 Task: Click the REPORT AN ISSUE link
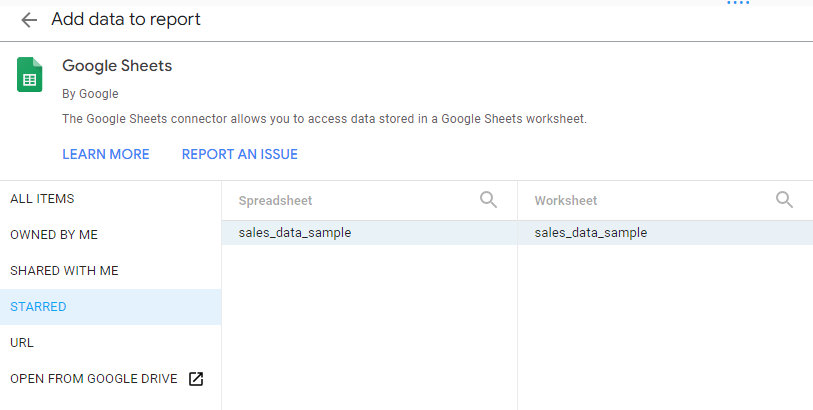coord(239,154)
